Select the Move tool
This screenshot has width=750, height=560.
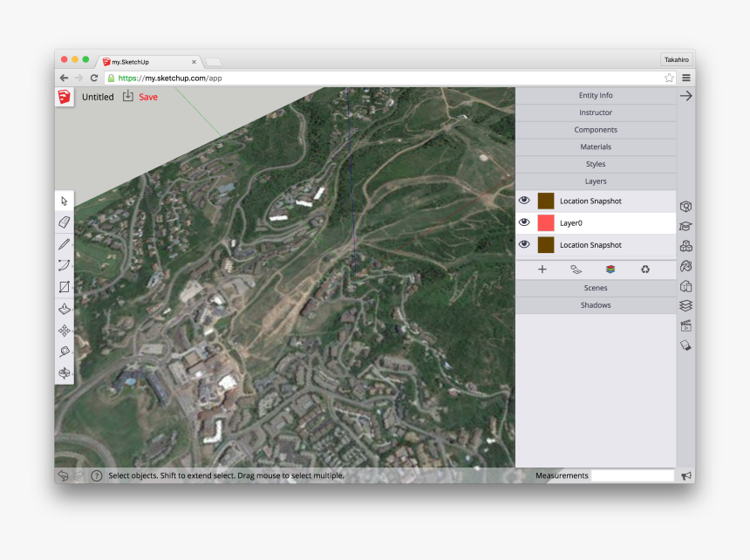pos(65,331)
